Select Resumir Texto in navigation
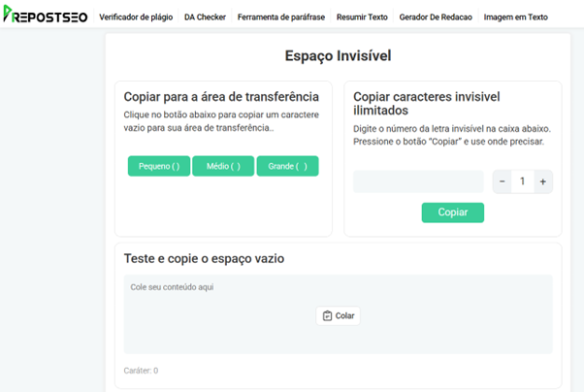The width and height of the screenshot is (584, 392). 362,17
